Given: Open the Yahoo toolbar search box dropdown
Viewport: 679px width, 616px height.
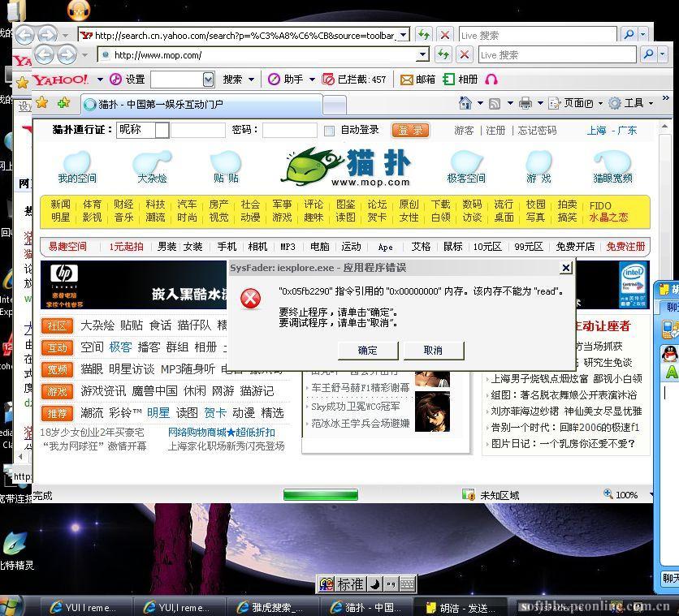Looking at the screenshot, I should click(x=208, y=80).
